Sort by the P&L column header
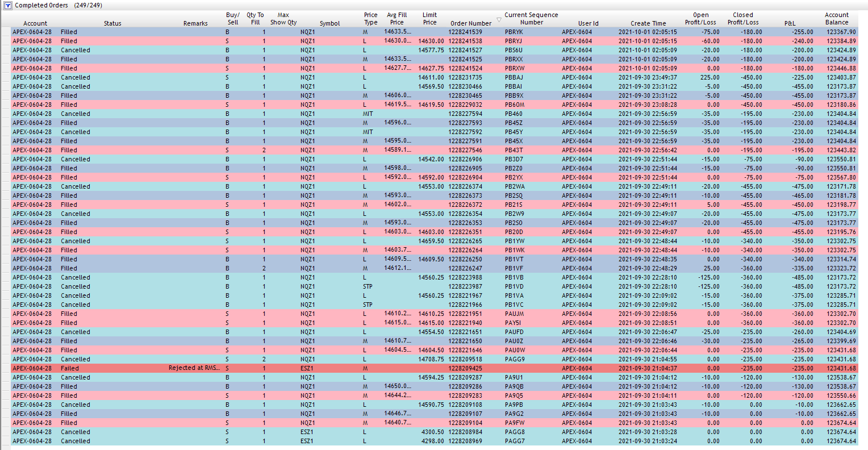The height and width of the screenshot is (450, 868). pos(790,23)
